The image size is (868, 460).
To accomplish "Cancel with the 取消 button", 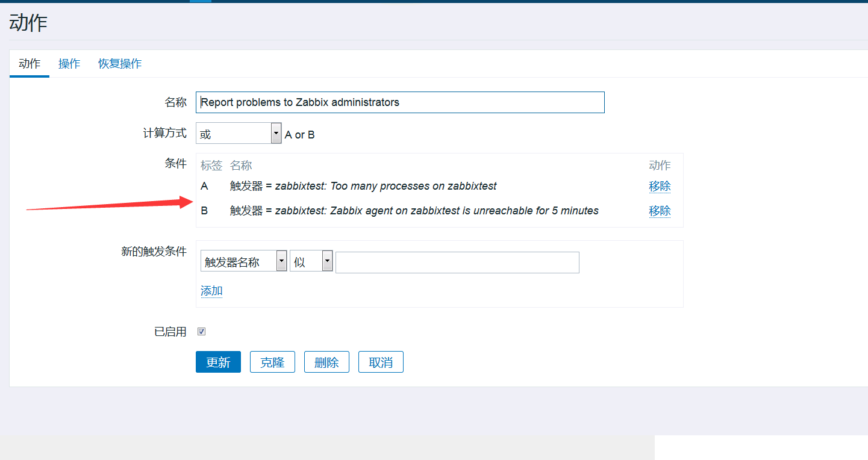I will (381, 362).
